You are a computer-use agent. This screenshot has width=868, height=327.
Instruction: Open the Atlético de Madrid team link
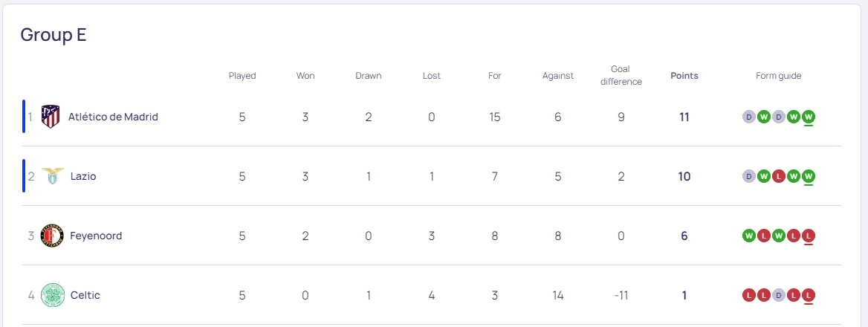113,117
